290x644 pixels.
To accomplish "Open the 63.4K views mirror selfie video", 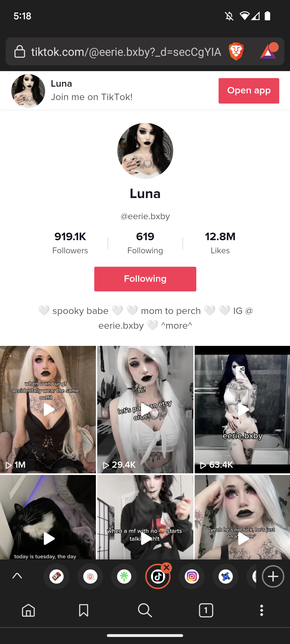I will (242, 409).
